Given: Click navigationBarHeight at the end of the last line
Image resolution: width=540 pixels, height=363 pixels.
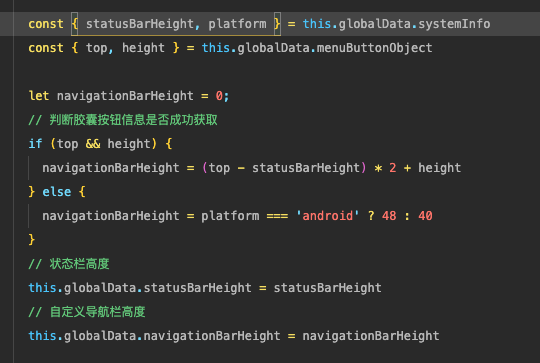Looking at the screenshot, I should [x=371, y=336].
